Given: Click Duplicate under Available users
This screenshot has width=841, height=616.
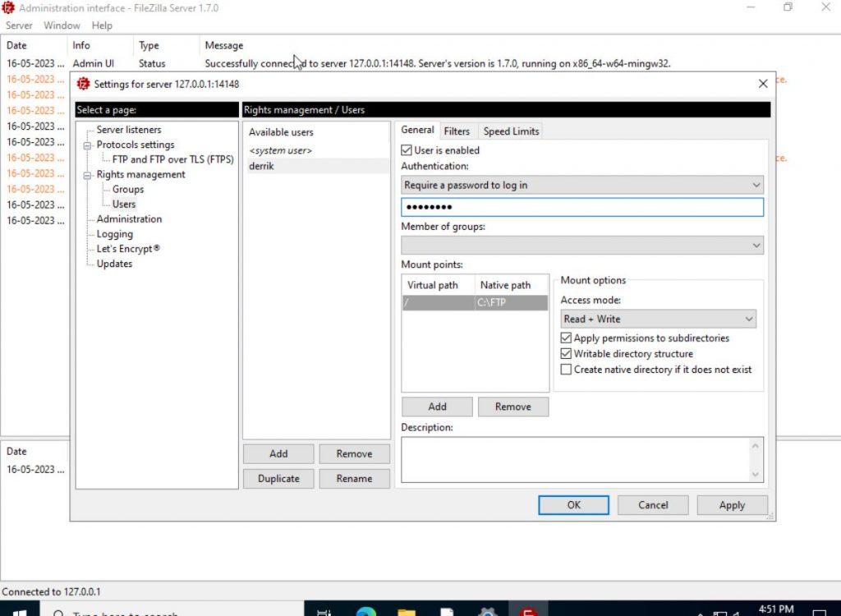Looking at the screenshot, I should coord(278,479).
